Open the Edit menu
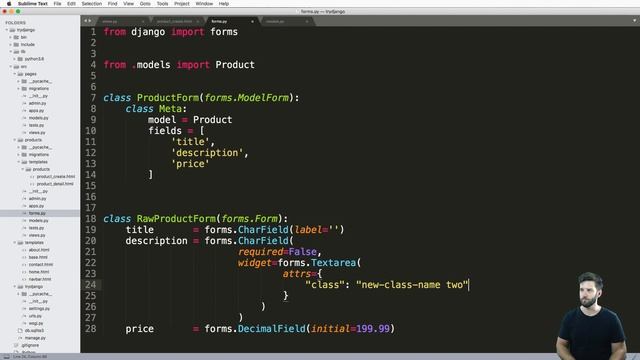Image resolution: width=640 pixels, height=360 pixels. tap(71, 4)
